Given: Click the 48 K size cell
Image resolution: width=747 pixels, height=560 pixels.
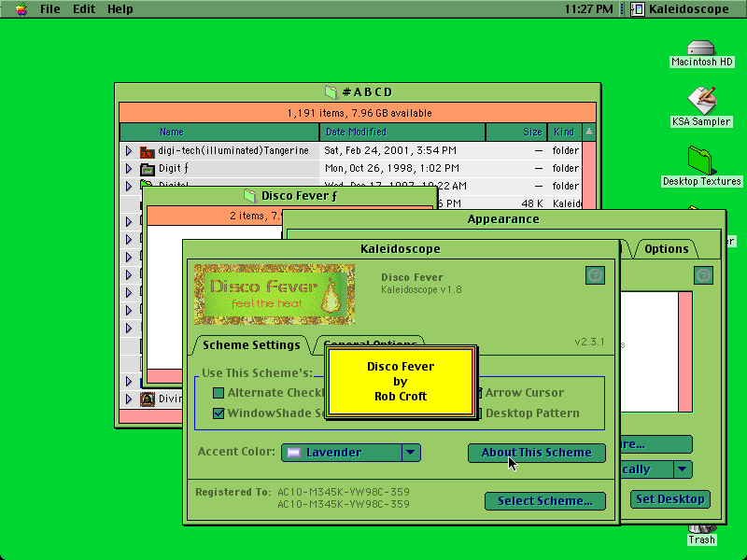Looking at the screenshot, I should tap(532, 203).
